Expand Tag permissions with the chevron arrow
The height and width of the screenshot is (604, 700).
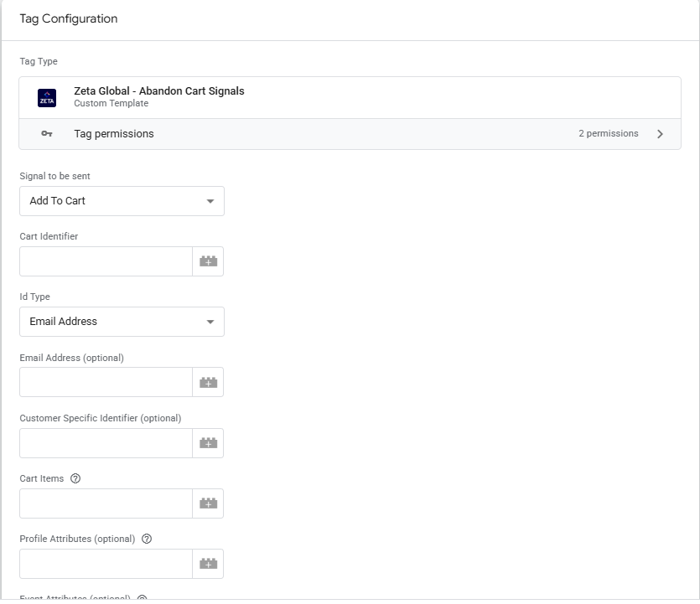660,134
